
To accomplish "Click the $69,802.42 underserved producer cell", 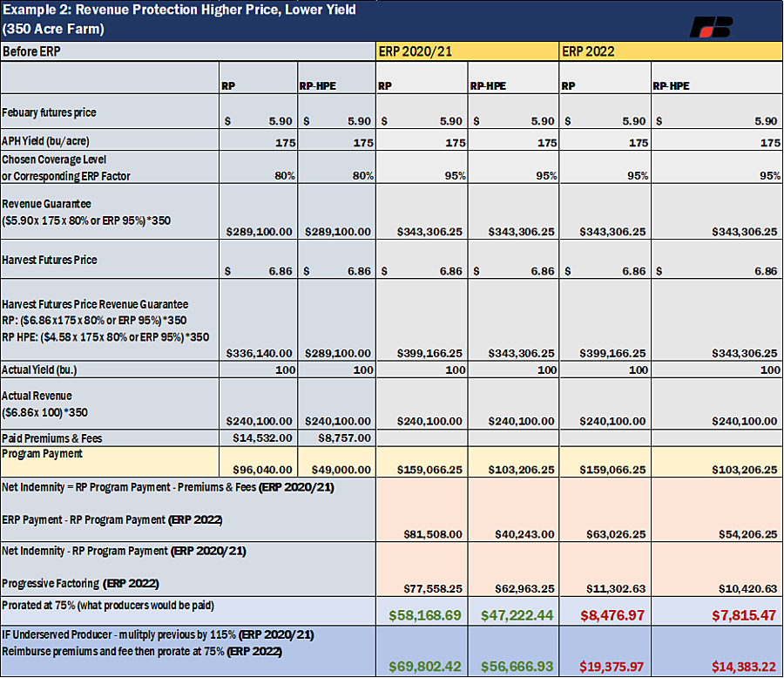I will click(x=422, y=651).
